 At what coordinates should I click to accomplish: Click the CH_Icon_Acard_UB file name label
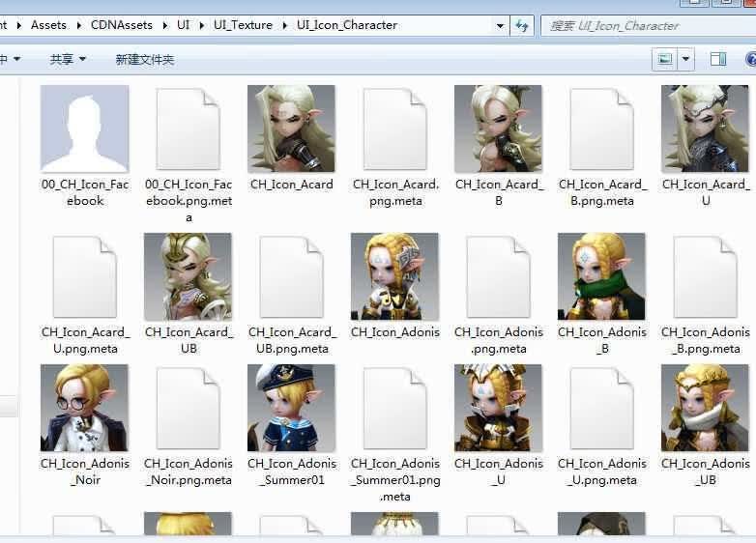pos(189,340)
